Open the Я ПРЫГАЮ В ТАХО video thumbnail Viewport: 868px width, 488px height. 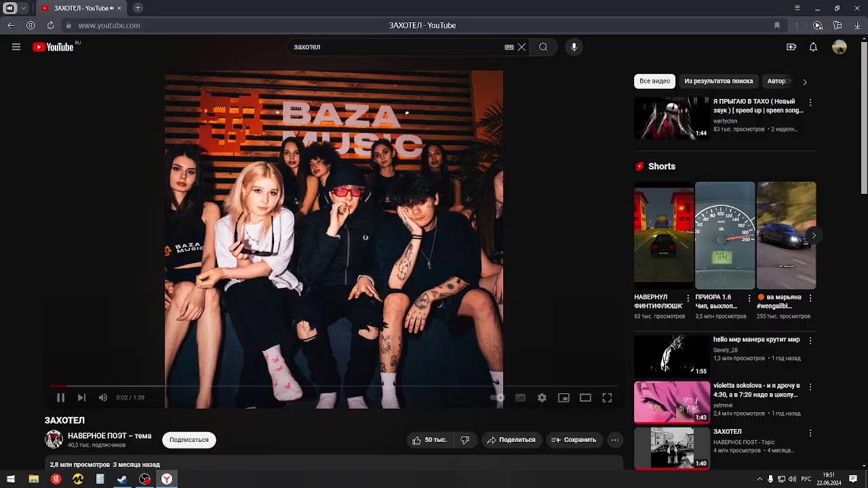pyautogui.click(x=672, y=118)
